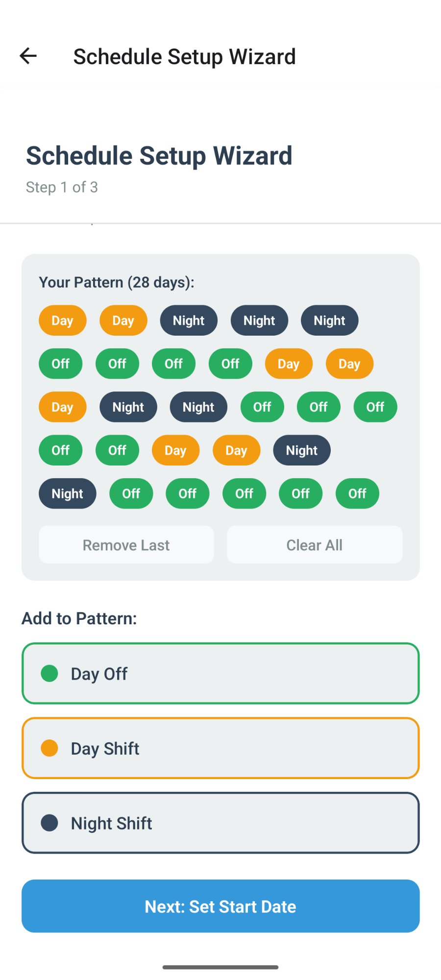Proceed with Next: Set Start Date

point(220,906)
